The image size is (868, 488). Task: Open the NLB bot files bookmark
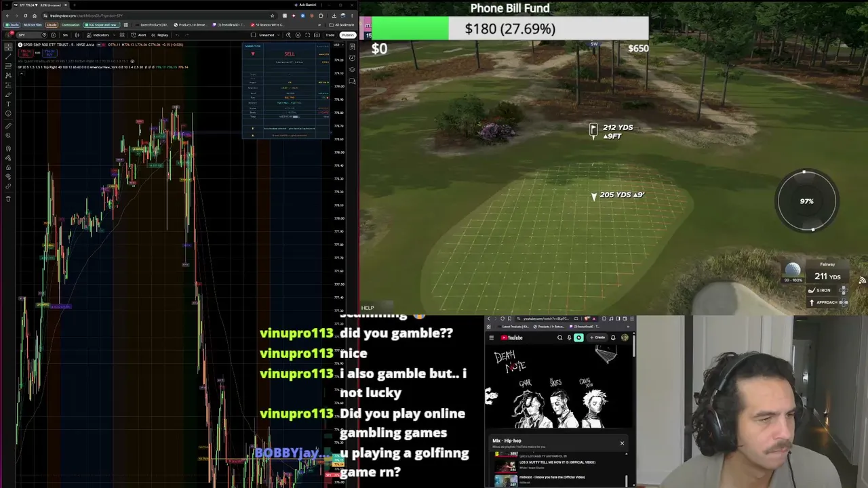(31, 25)
